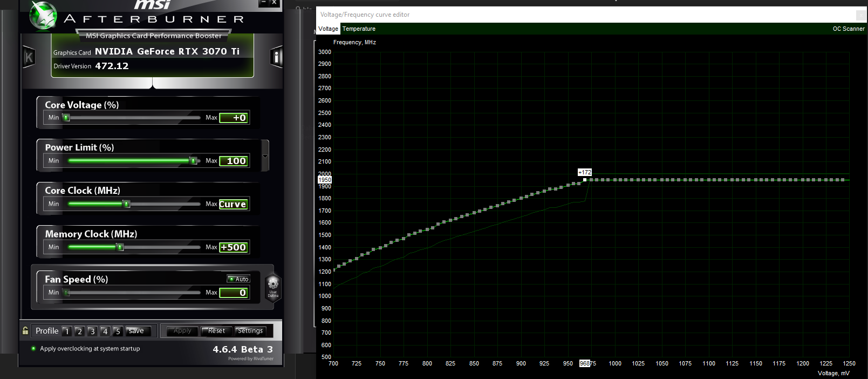Click the Powered by RivaTuner text
The image size is (868, 379).
(251, 358)
